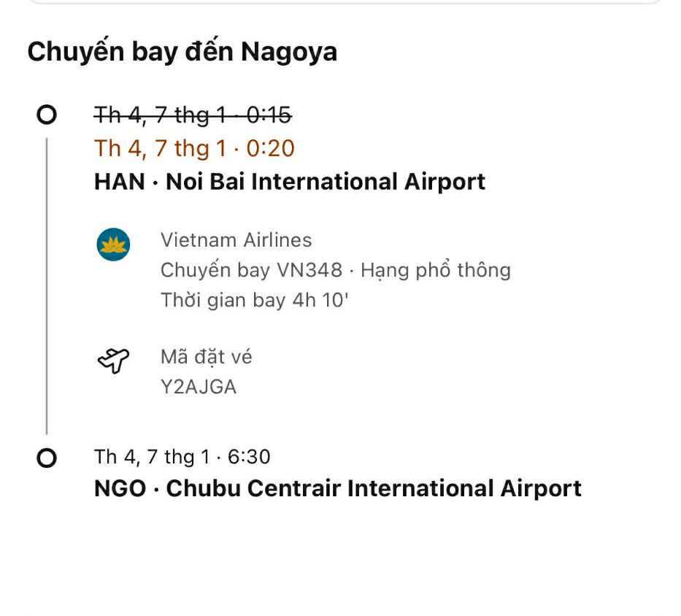Click the struck-through original time 0:15

click(x=269, y=115)
